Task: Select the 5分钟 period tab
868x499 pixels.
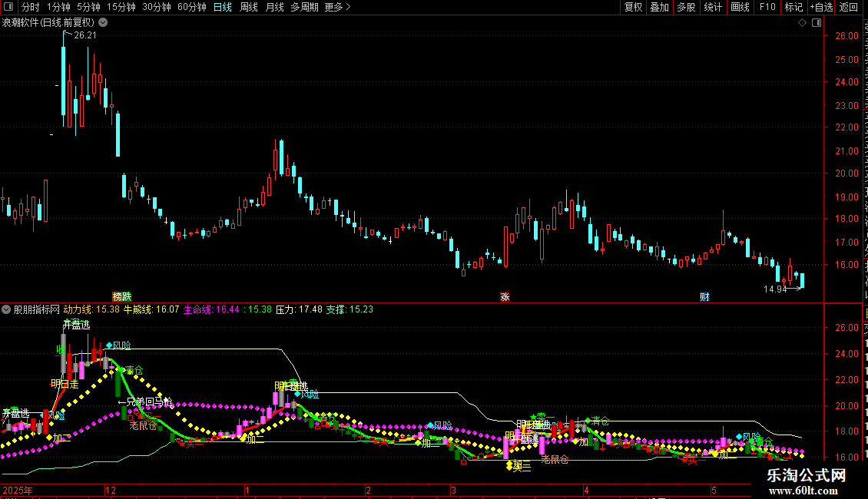Action: (88, 7)
